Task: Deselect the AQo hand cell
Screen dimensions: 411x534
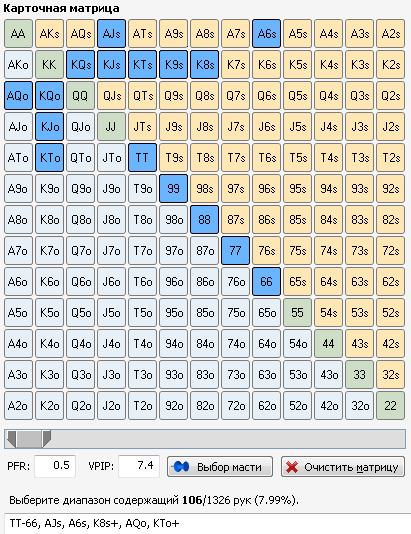Action: [x=18, y=95]
